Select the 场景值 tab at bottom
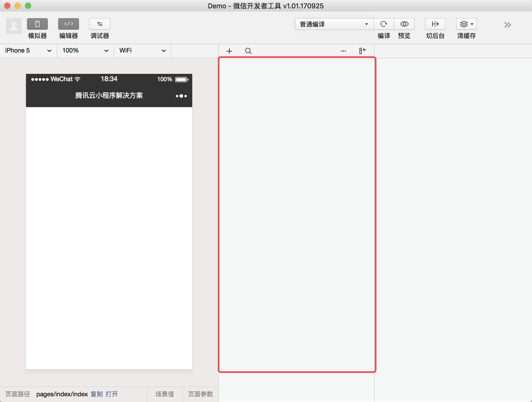Image resolution: width=532 pixels, height=402 pixels. click(164, 394)
